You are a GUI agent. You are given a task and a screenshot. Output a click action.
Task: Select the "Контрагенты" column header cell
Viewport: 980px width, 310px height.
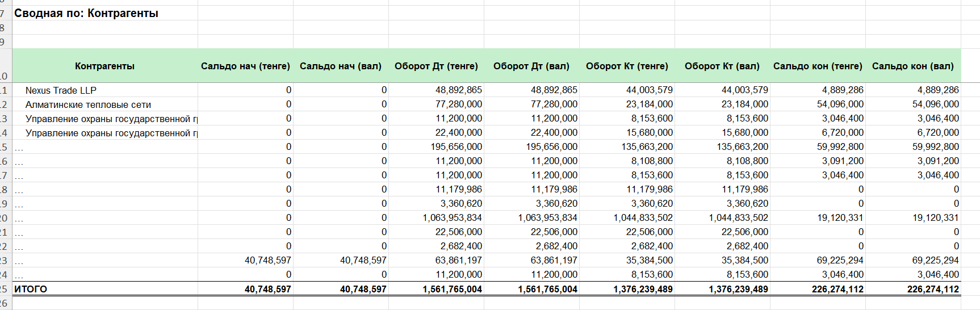pos(104,66)
